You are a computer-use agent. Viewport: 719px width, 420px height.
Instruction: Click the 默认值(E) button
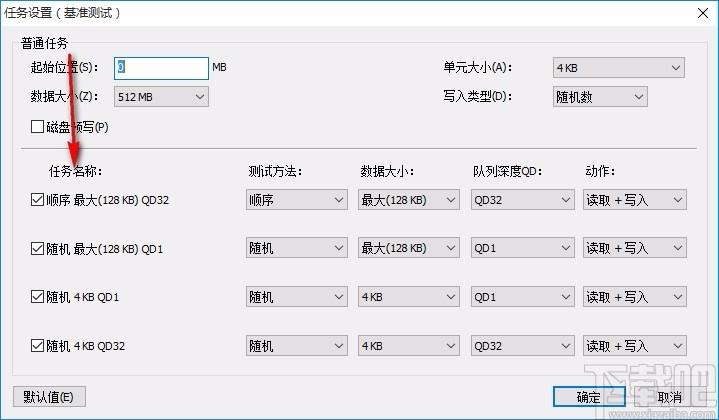[49, 397]
